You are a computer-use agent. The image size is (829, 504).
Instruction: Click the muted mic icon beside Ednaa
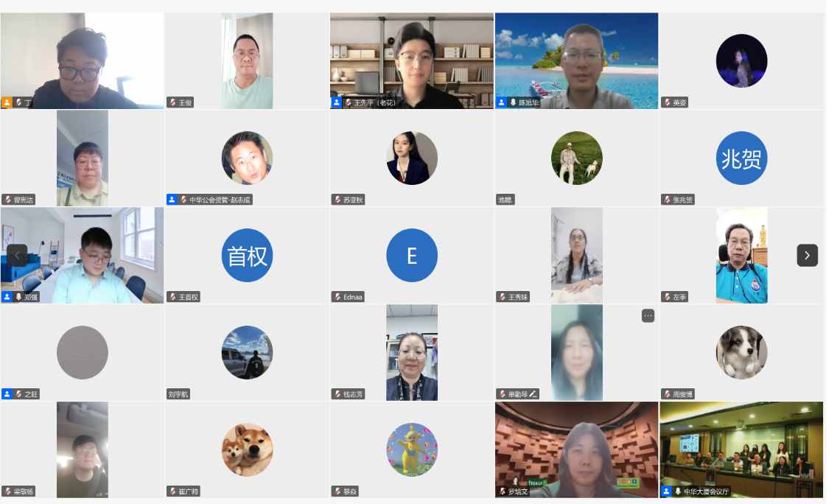point(337,297)
